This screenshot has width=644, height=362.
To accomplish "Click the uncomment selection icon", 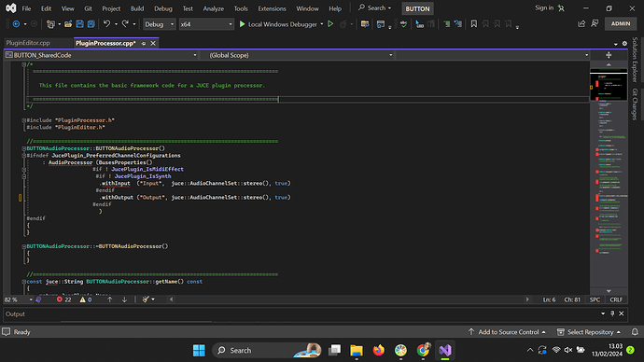I will (458, 24).
